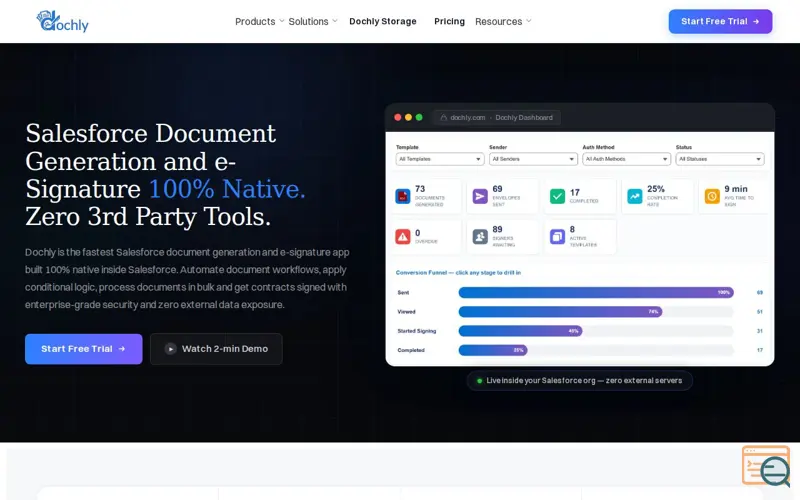Click the dochly.com address bar in mockup
Image resolution: width=800 pixels, height=500 pixels.
pos(497,118)
